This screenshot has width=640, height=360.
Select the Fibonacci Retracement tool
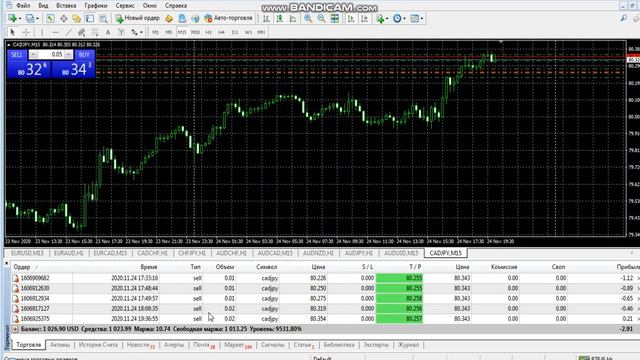95,32
